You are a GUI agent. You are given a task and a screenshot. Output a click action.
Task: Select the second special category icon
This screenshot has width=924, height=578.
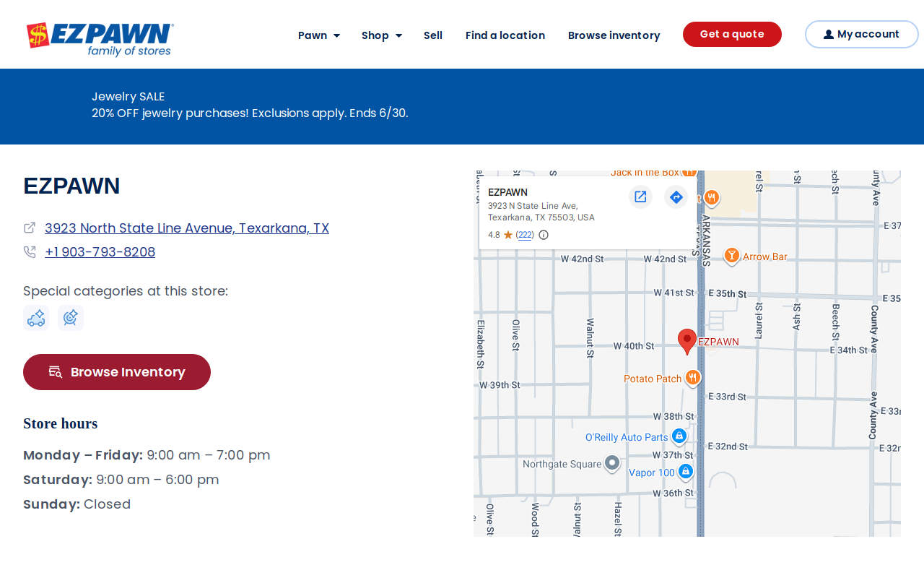coord(71,318)
